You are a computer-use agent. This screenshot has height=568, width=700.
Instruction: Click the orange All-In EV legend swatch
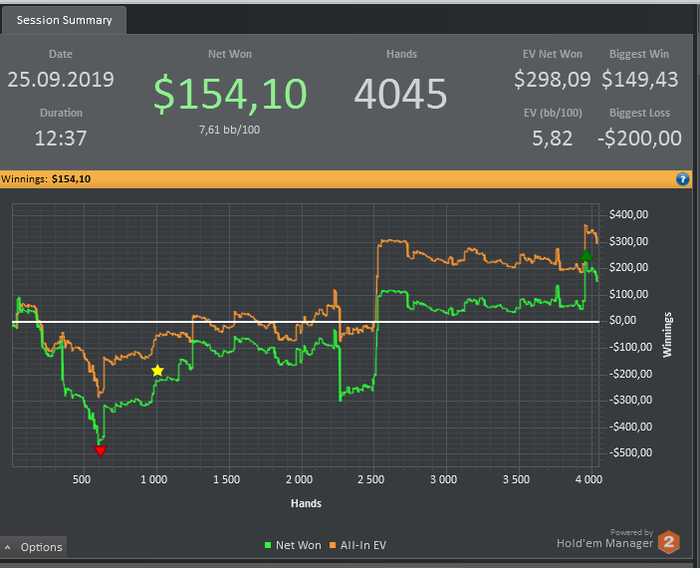point(332,545)
